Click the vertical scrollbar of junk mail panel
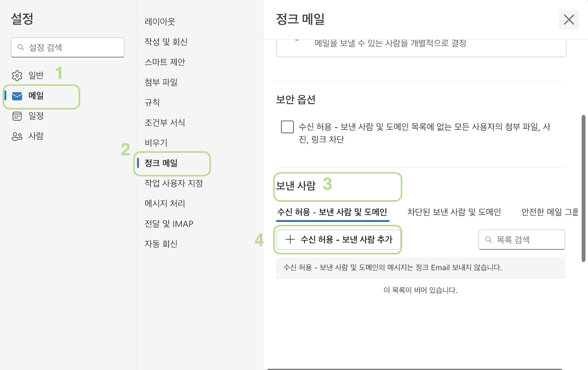 (x=583, y=188)
